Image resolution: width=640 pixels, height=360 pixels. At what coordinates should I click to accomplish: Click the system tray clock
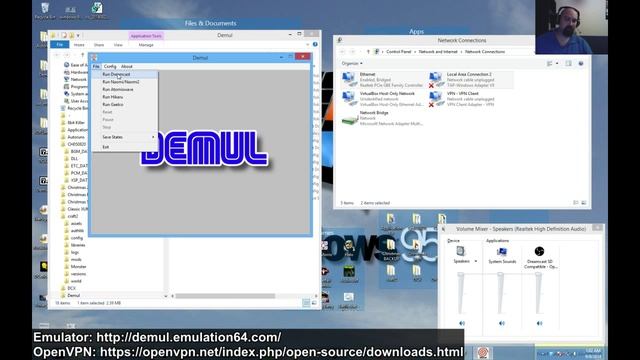[593, 353]
